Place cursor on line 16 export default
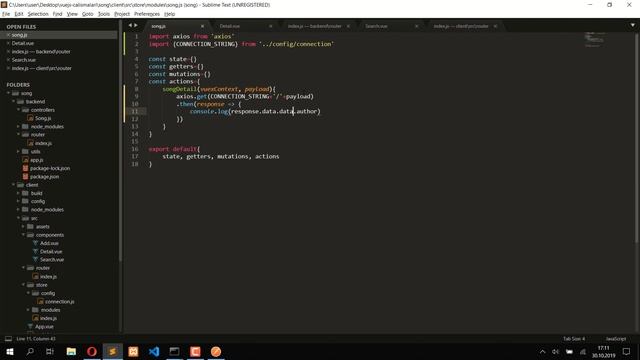 174,149
